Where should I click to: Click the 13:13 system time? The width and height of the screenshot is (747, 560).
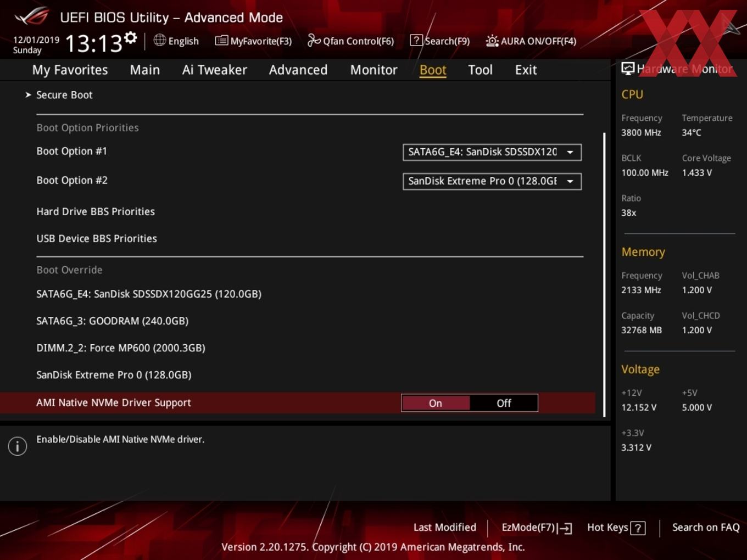tap(93, 43)
